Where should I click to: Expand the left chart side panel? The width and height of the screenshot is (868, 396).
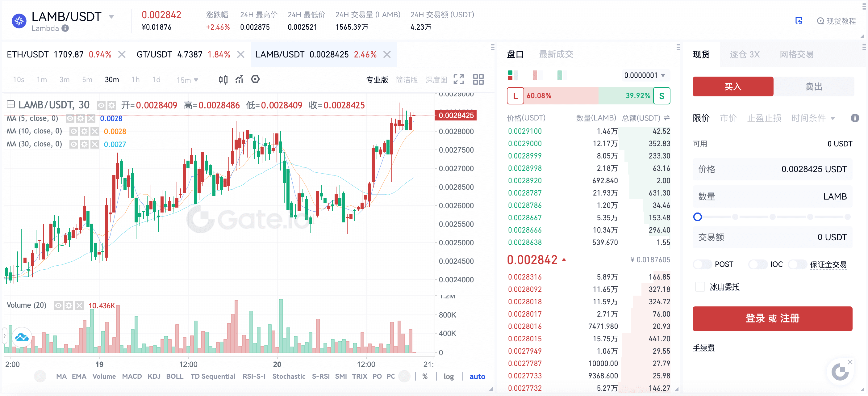click(x=4, y=336)
